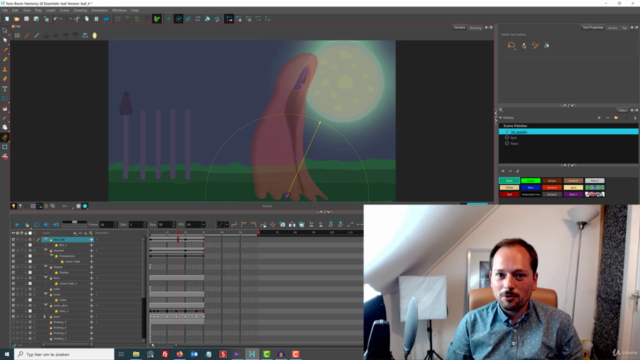Switch to the Drawing view tab
The height and width of the screenshot is (360, 640).
(x=475, y=28)
